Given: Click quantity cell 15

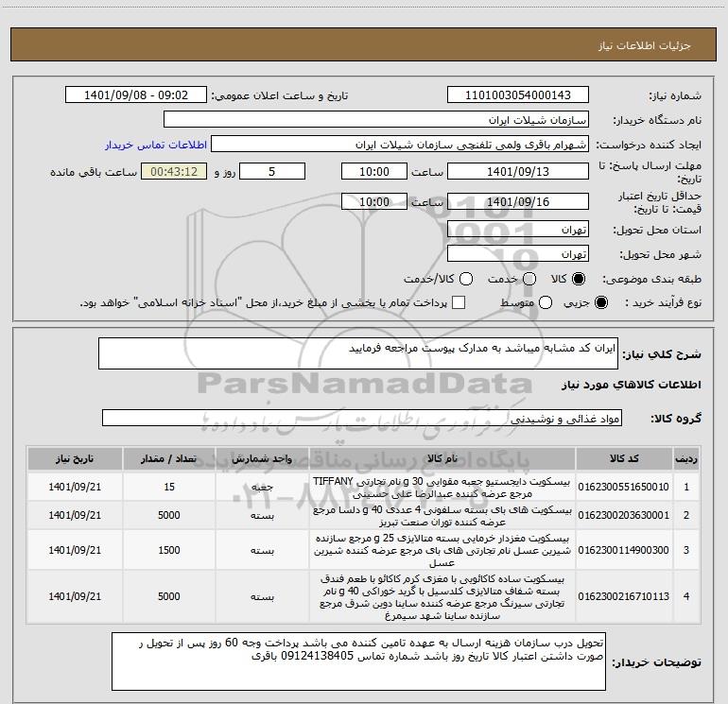Looking at the screenshot, I should click(x=169, y=487).
